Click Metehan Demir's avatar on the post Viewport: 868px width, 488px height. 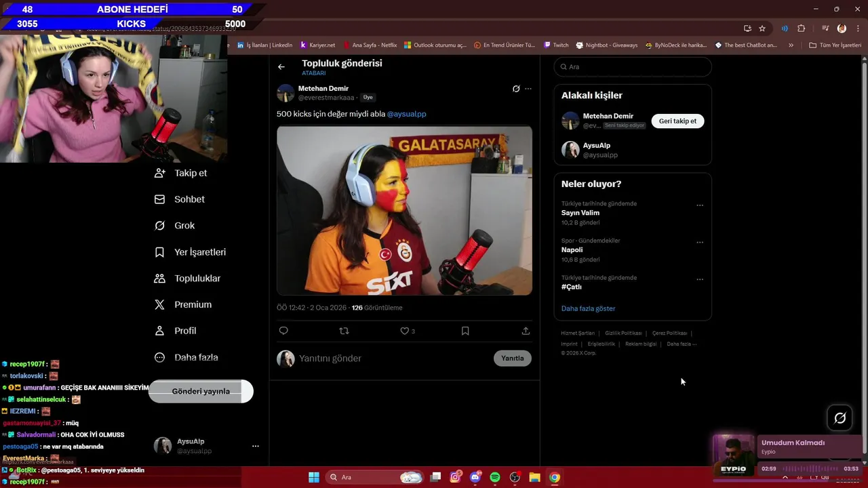(285, 93)
